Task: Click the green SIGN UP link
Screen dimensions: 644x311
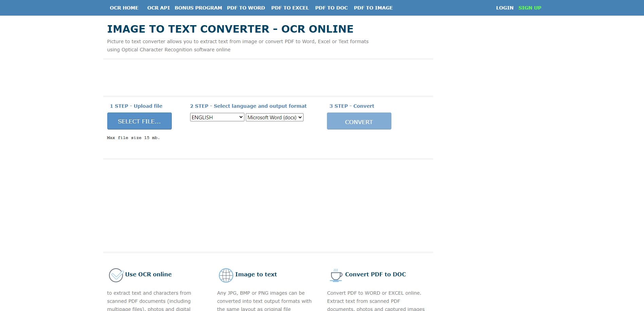Action: pos(530,8)
